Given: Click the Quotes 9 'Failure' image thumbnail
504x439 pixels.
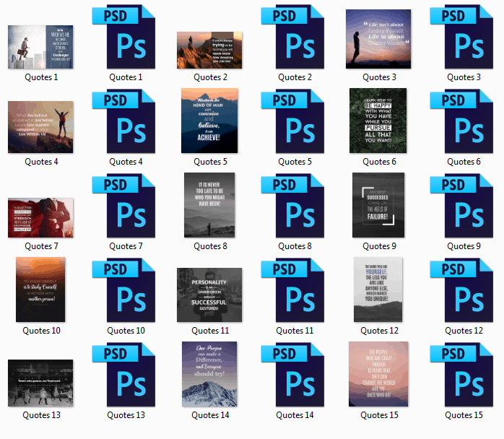Looking at the screenshot, I should tap(378, 205).
